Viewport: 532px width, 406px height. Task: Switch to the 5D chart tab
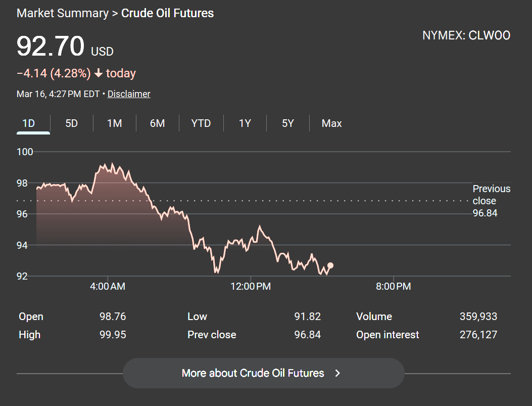(72, 123)
